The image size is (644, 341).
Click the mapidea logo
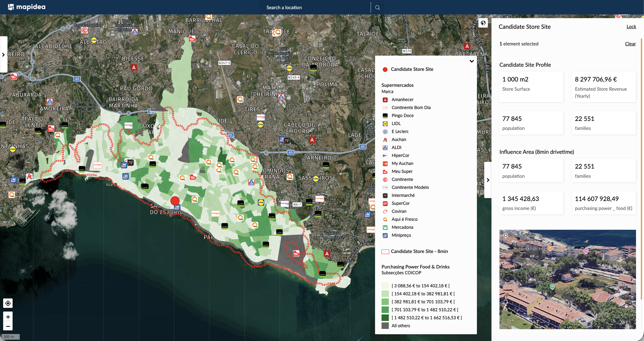(x=27, y=7)
